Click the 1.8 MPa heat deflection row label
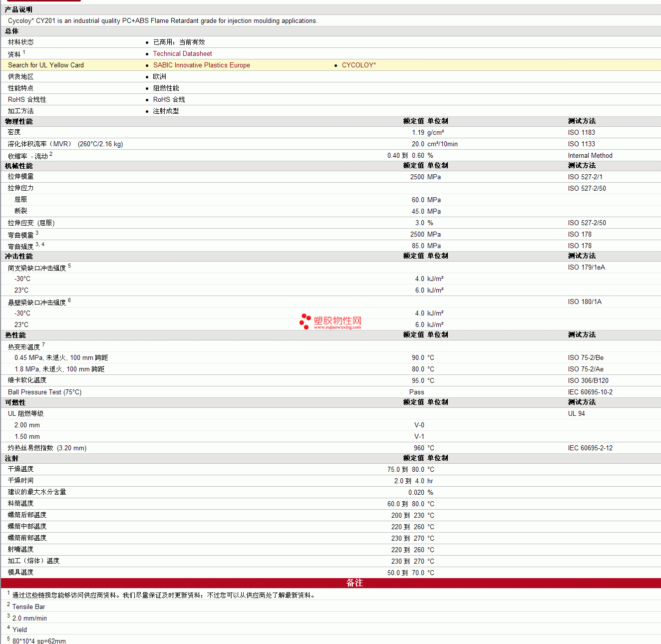Image resolution: width=661 pixels, height=644 pixels. pyautogui.click(x=59, y=369)
